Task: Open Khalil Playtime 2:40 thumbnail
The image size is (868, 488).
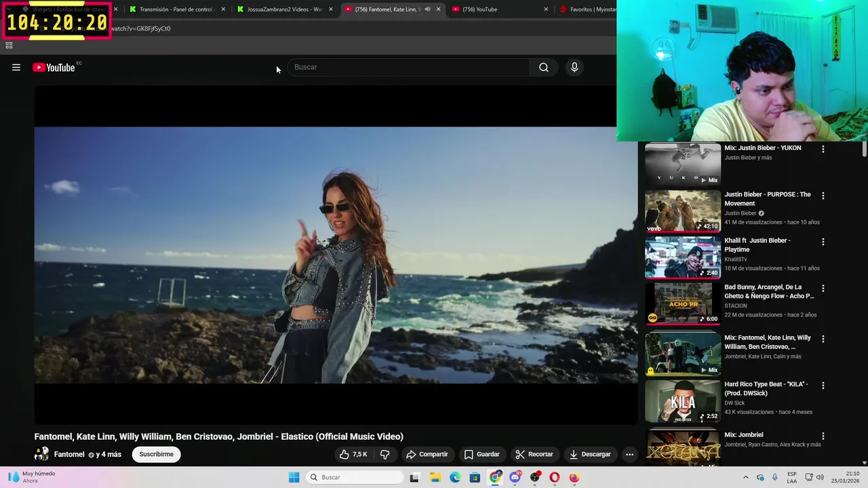Action: coord(683,256)
